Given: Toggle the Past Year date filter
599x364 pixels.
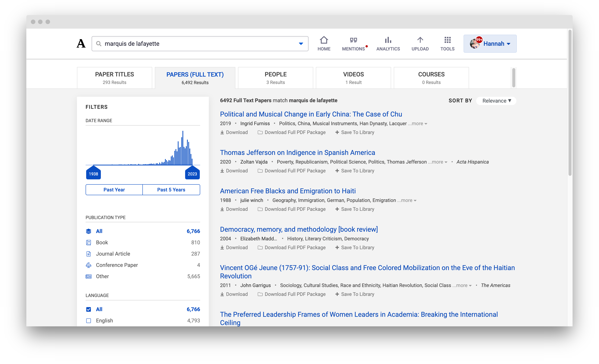Looking at the screenshot, I should [114, 190].
